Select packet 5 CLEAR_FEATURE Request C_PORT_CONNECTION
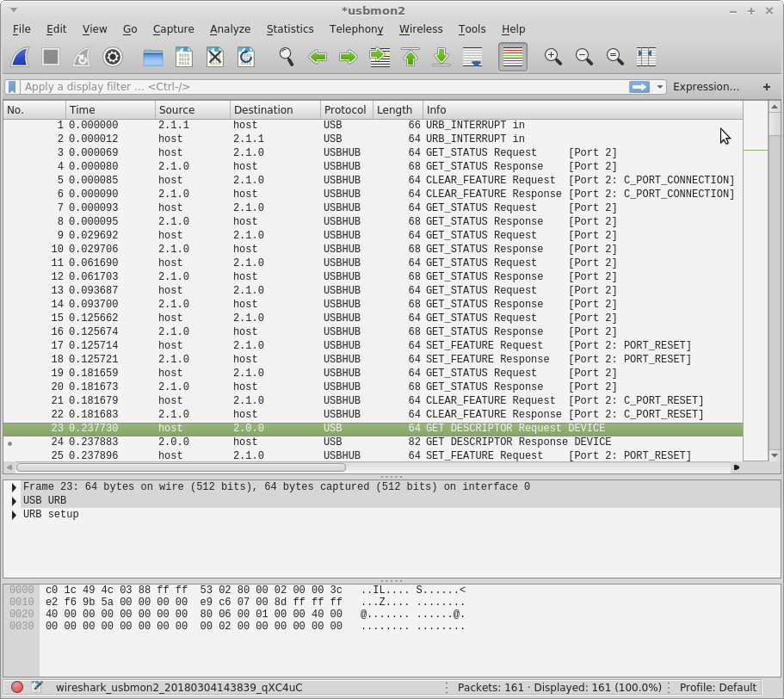 (x=373, y=180)
